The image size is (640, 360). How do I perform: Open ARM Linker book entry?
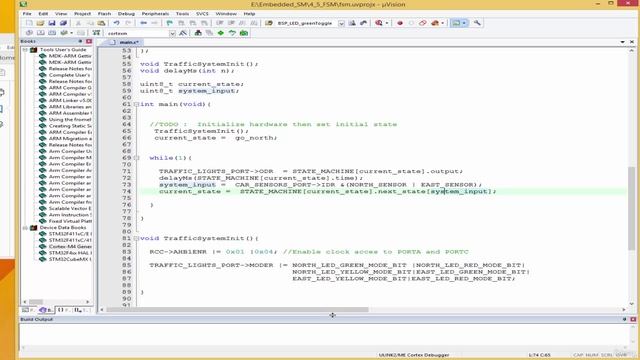70,100
